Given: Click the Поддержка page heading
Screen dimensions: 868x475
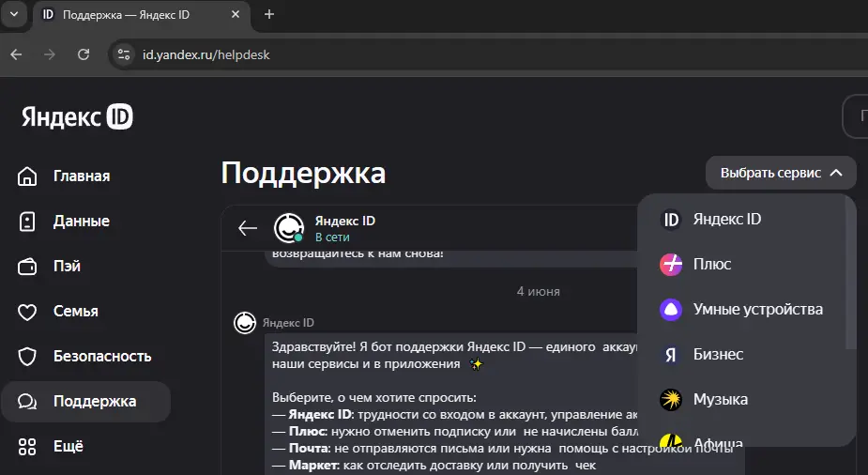Looking at the screenshot, I should point(303,173).
